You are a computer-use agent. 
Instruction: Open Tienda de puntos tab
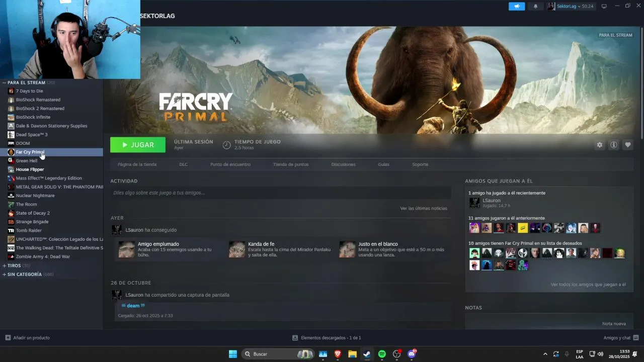point(291,164)
